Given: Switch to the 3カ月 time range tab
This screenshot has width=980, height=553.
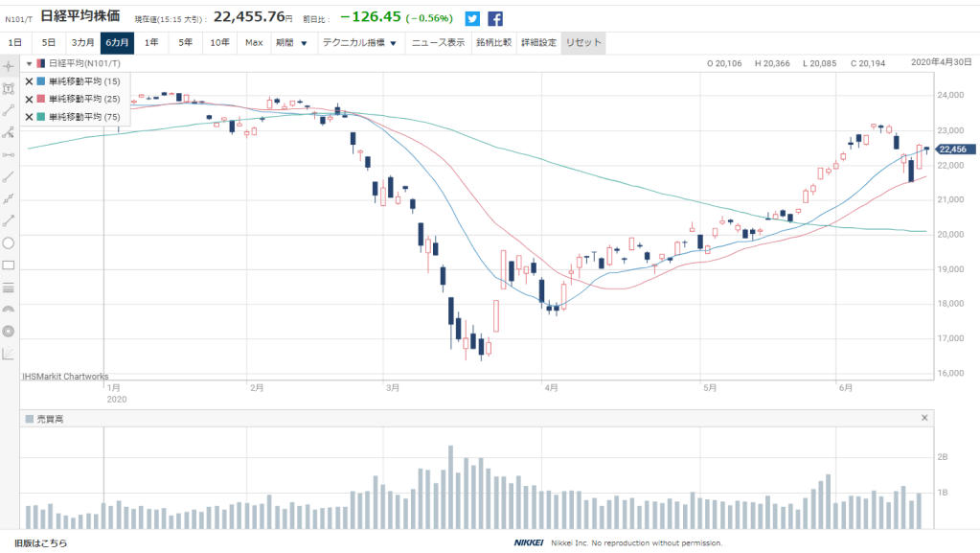Looking at the screenshot, I should 83,43.
